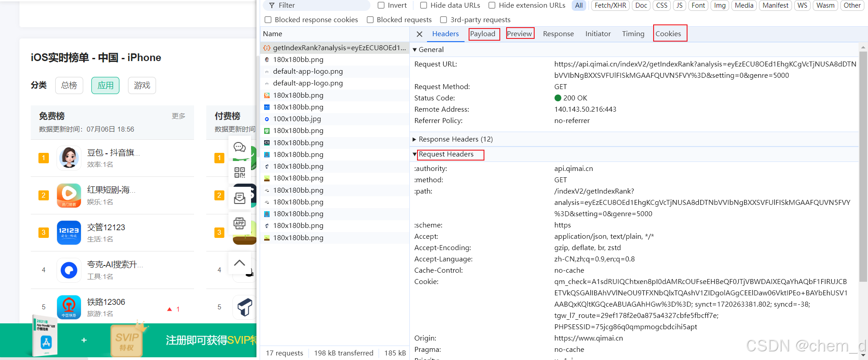Click the 交管12123 app icon

click(69, 232)
